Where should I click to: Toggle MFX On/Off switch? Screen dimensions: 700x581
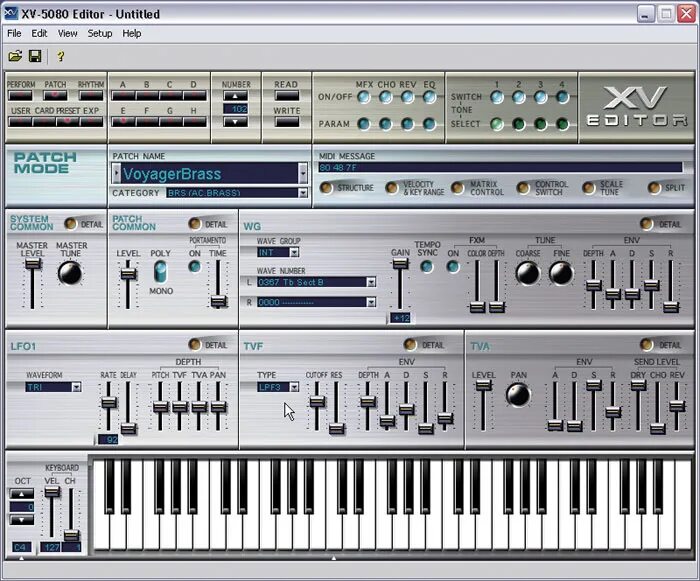tap(364, 97)
